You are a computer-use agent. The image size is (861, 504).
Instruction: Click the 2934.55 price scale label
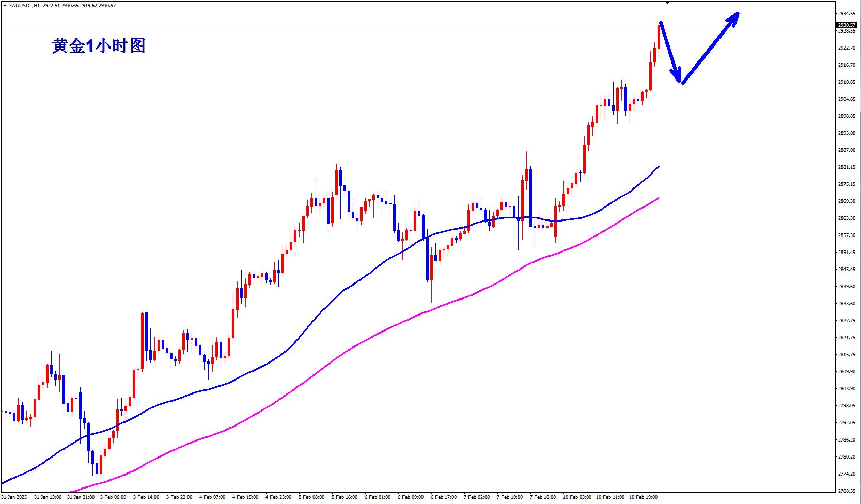click(x=847, y=13)
